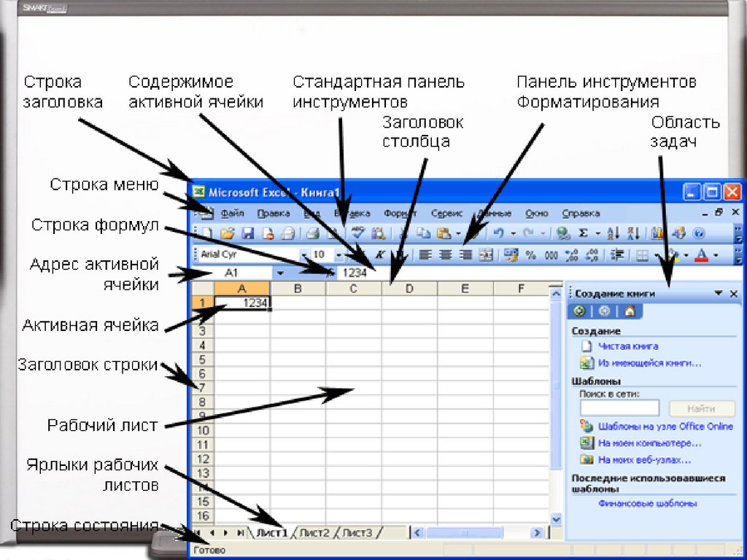
Task: Open the Справка menu
Action: 581,214
